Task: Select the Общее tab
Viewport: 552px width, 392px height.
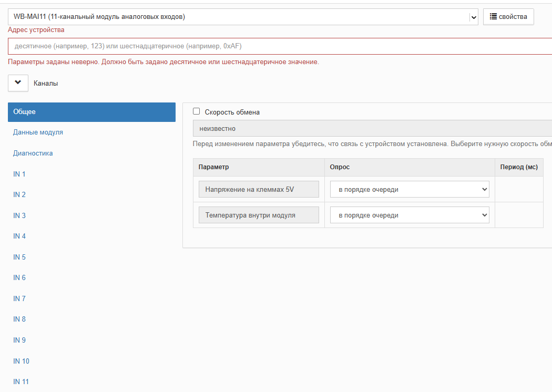Action: 91,112
